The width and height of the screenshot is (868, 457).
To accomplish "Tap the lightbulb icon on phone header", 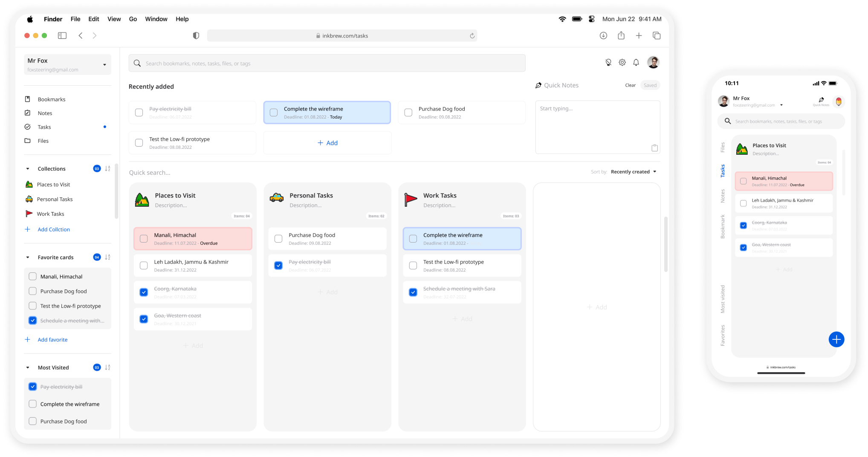I will 839,101.
